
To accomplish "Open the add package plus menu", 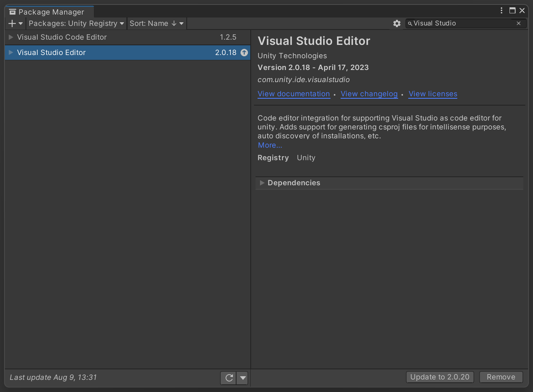I will click(x=16, y=23).
